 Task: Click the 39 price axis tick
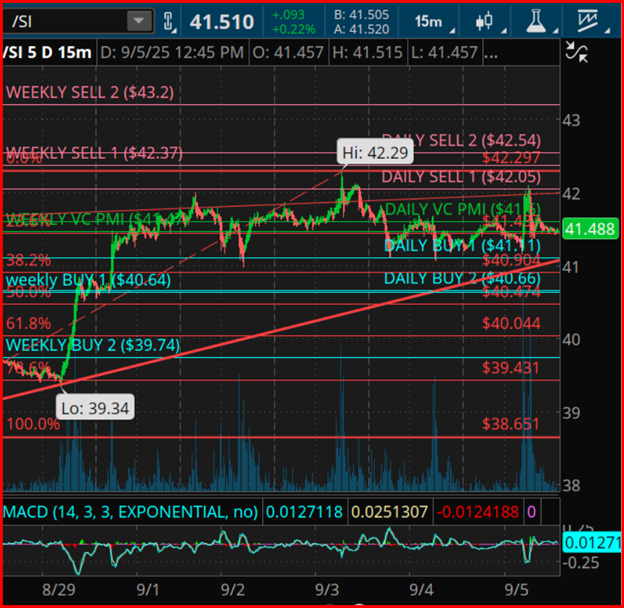coord(571,413)
